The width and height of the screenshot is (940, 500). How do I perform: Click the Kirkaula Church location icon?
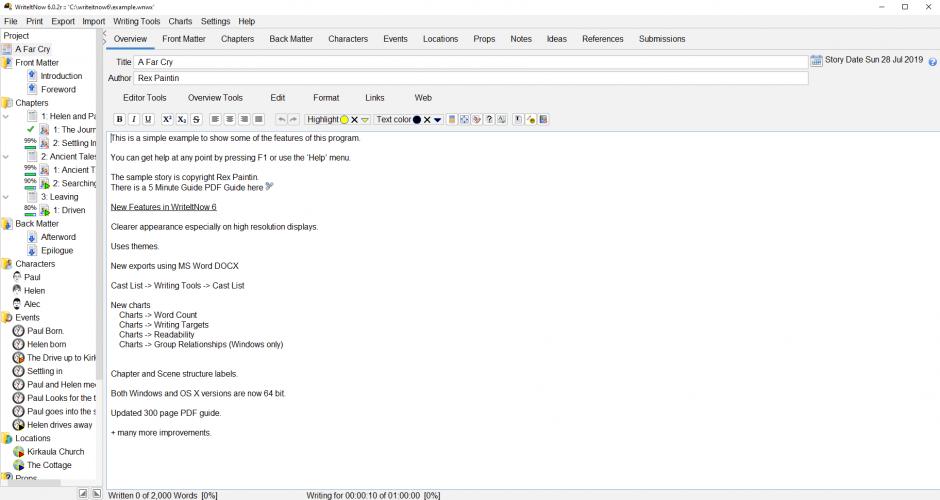tap(19, 451)
